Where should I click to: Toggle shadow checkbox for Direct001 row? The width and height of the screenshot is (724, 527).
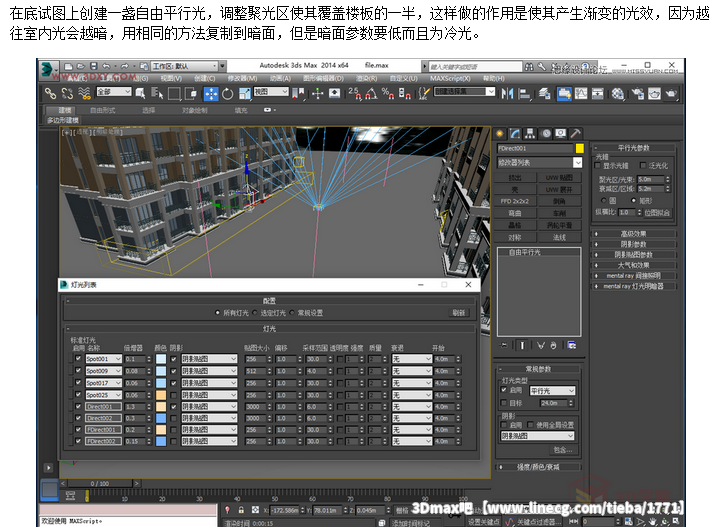click(x=174, y=407)
